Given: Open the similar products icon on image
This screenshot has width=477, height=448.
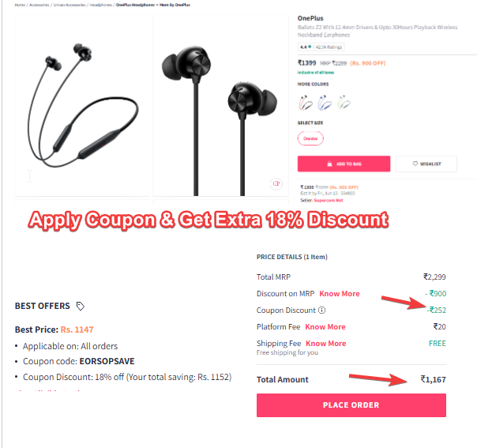Looking at the screenshot, I should (x=276, y=183).
